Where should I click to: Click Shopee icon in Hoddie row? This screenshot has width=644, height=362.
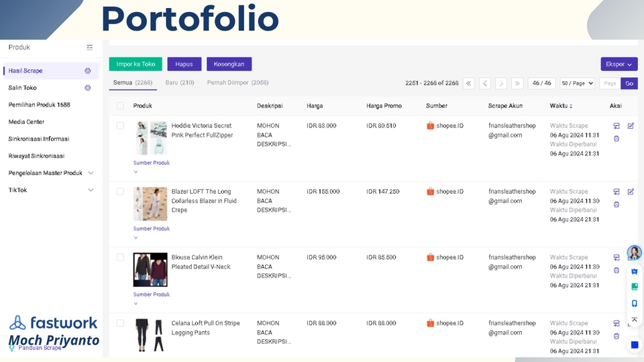430,125
